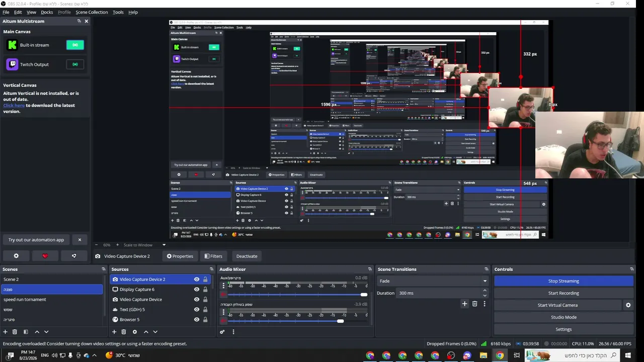The image size is (644, 362).
Task: Click the red heart donate icon
Action: (x=45, y=256)
